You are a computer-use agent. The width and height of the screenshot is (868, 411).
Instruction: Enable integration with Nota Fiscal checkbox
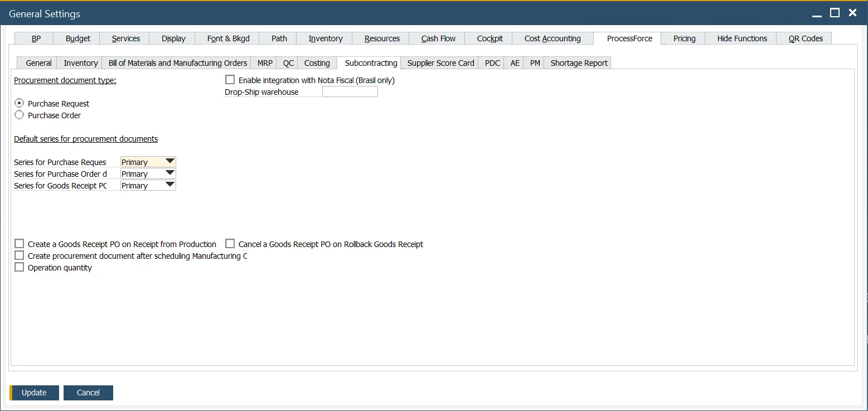pos(230,79)
